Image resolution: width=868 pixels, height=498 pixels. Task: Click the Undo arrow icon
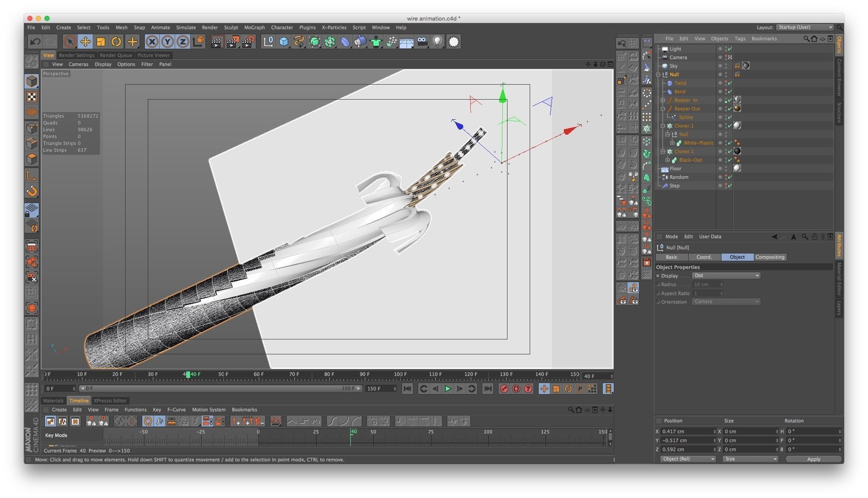pyautogui.click(x=35, y=41)
